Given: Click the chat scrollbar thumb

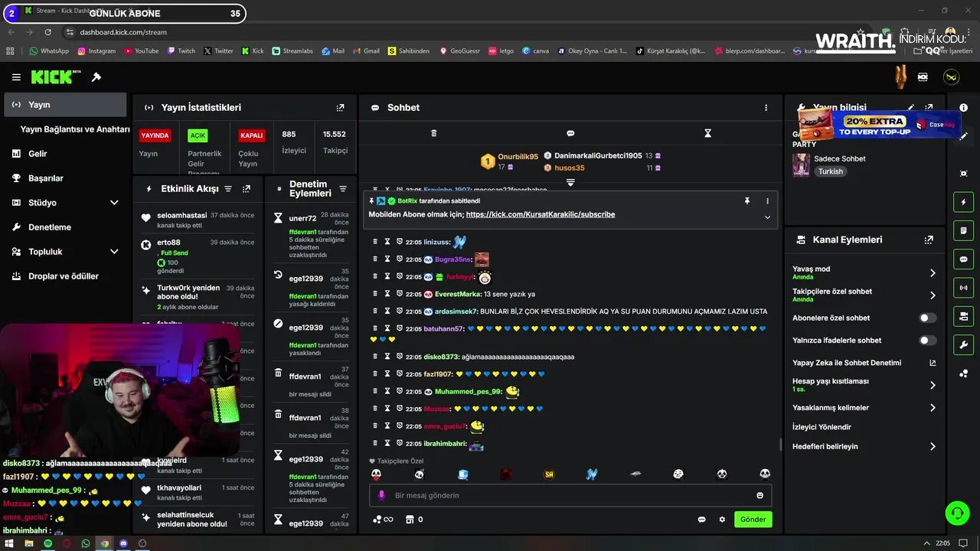Looking at the screenshot, I should [x=780, y=445].
